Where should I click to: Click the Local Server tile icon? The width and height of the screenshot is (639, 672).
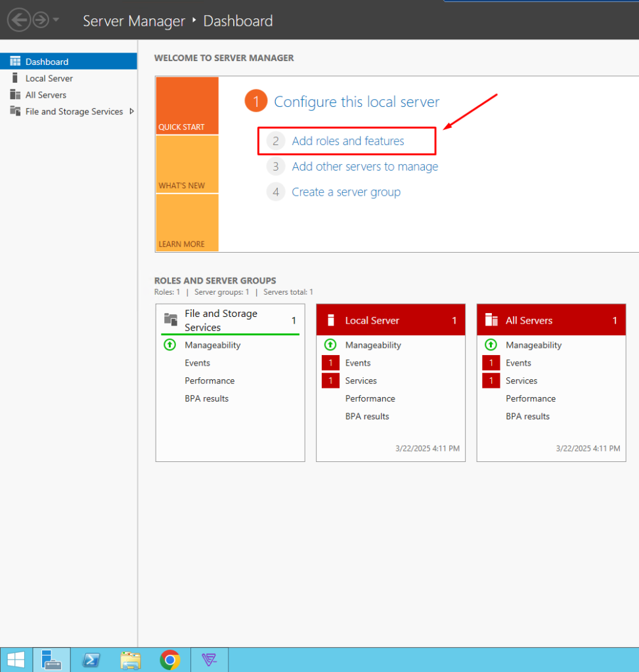330,320
